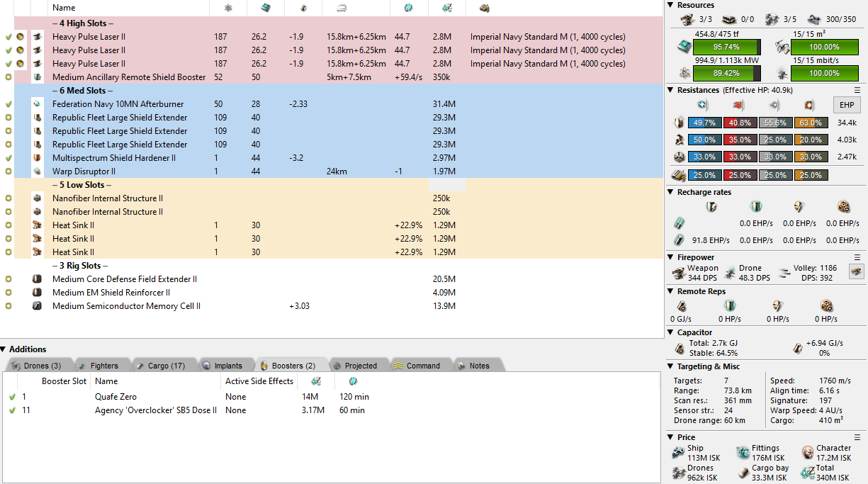Collapse the Resistances panel
This screenshot has height=484, width=868.
(x=671, y=90)
